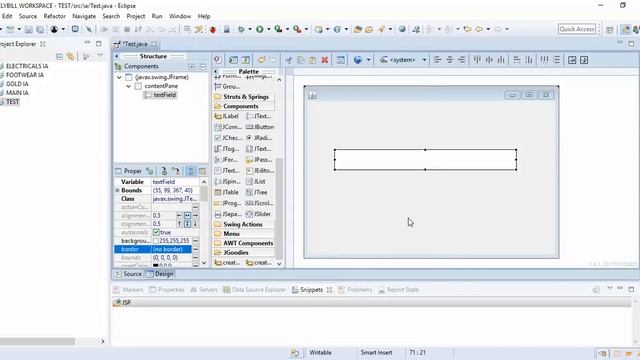
Task: Select the JScrollBar palette component
Action: (x=260, y=203)
